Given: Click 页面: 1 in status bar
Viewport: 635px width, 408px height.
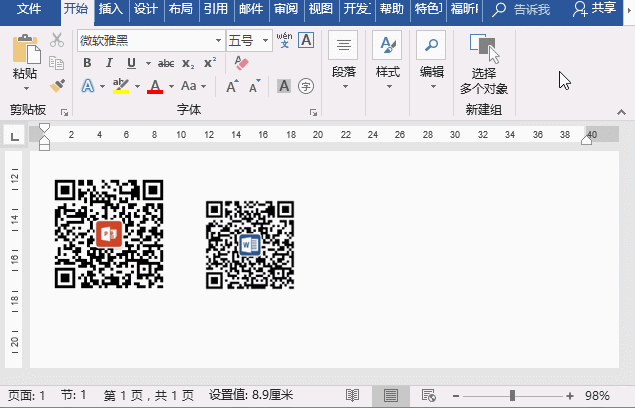Looking at the screenshot, I should (x=27, y=395).
